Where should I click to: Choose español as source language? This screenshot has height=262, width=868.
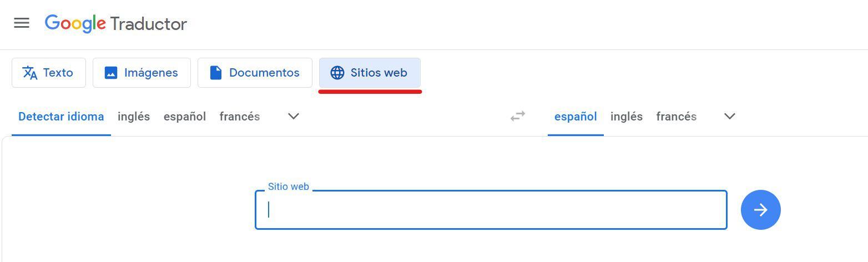point(184,117)
